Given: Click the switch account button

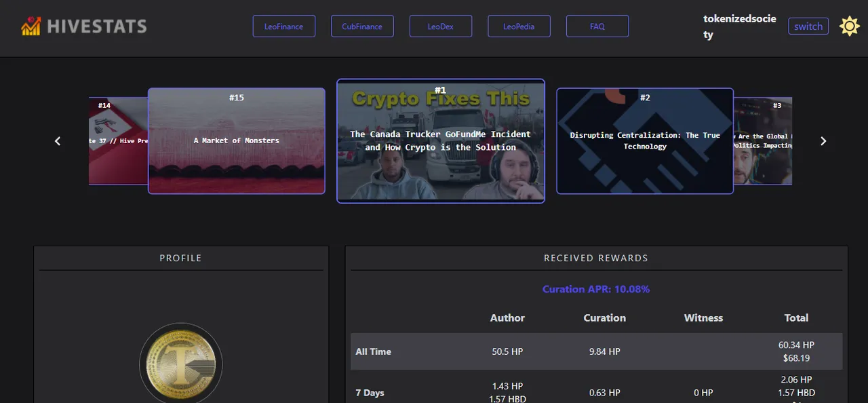Looking at the screenshot, I should tap(808, 26).
